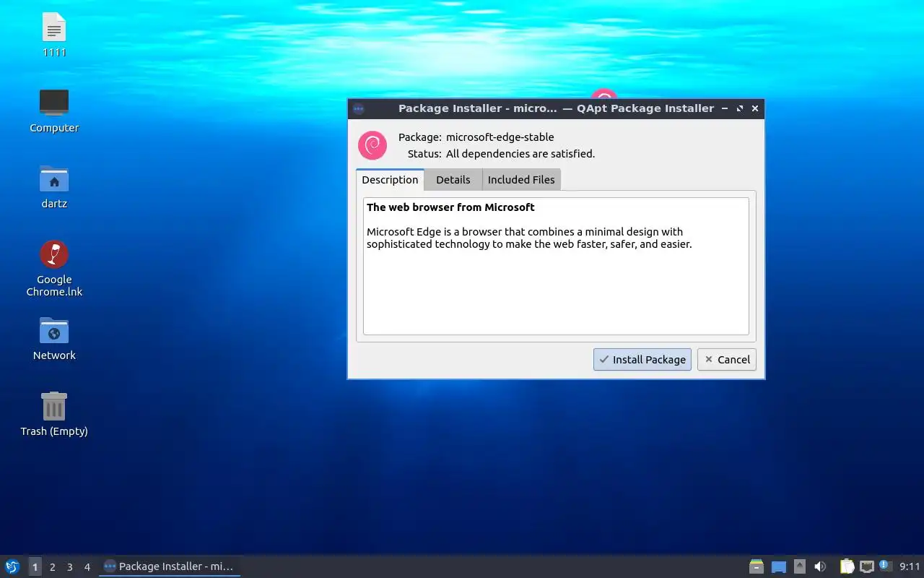Click the package description text area

[x=556, y=266]
